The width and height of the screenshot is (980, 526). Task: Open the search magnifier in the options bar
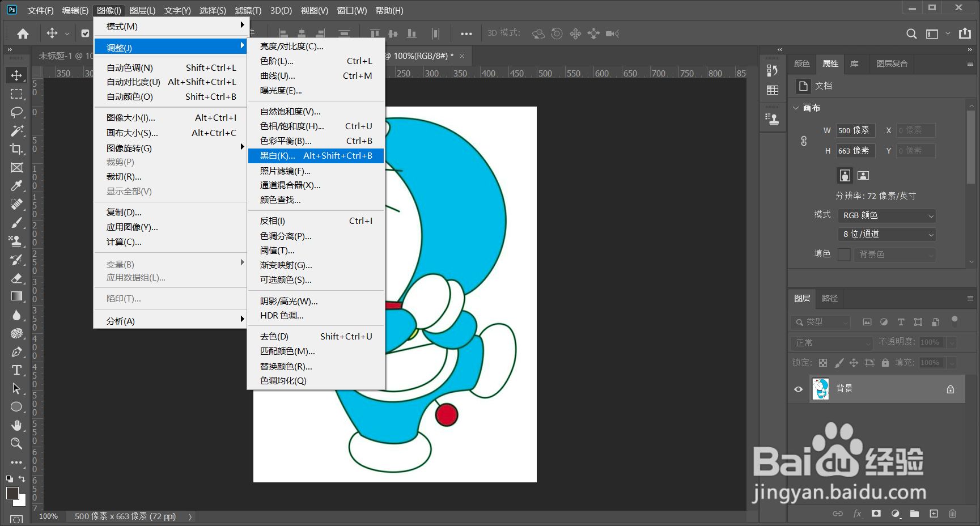[911, 33]
